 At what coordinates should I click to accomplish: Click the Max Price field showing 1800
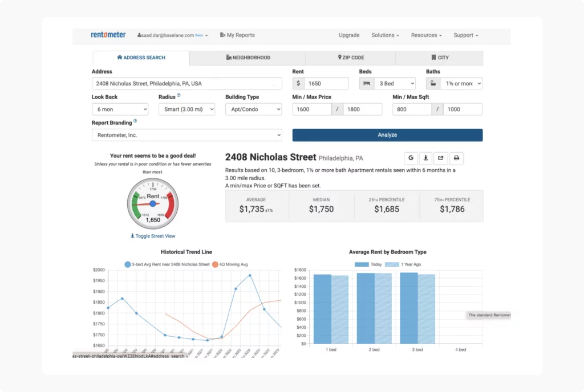point(362,109)
